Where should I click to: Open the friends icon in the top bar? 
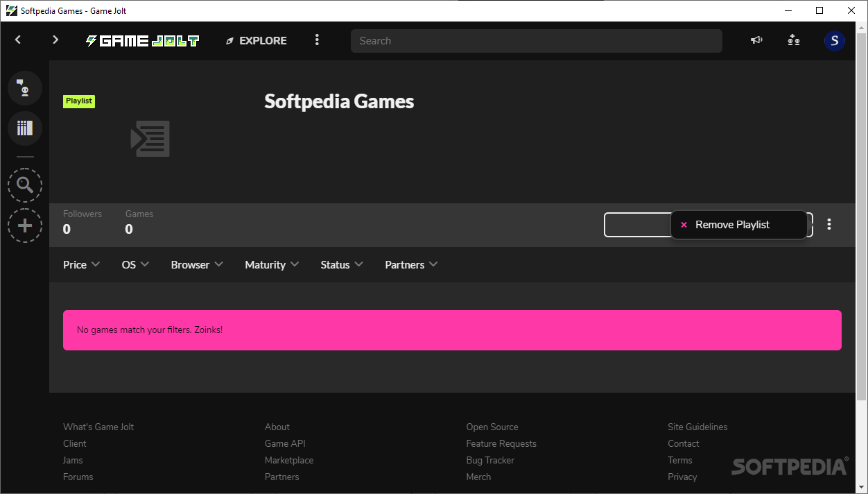[x=794, y=40]
